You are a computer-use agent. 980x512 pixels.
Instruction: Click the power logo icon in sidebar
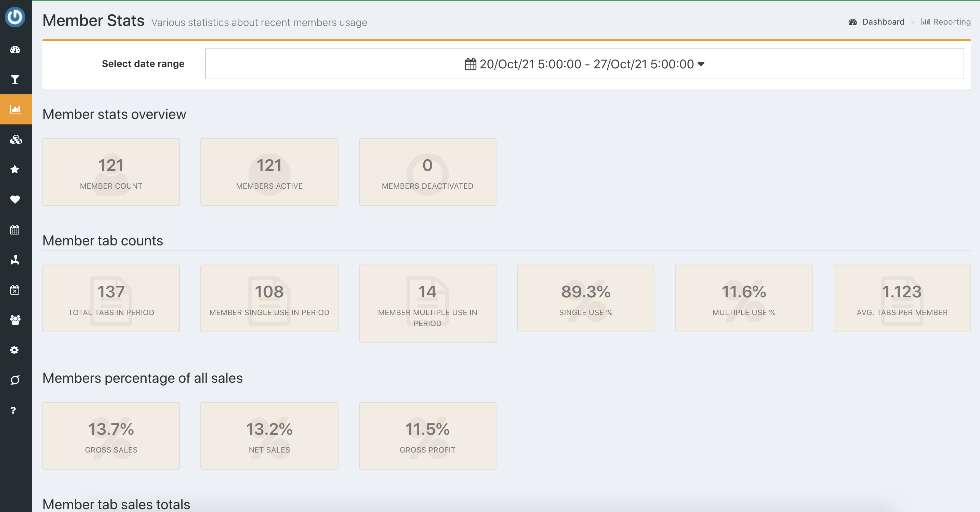pos(15,17)
